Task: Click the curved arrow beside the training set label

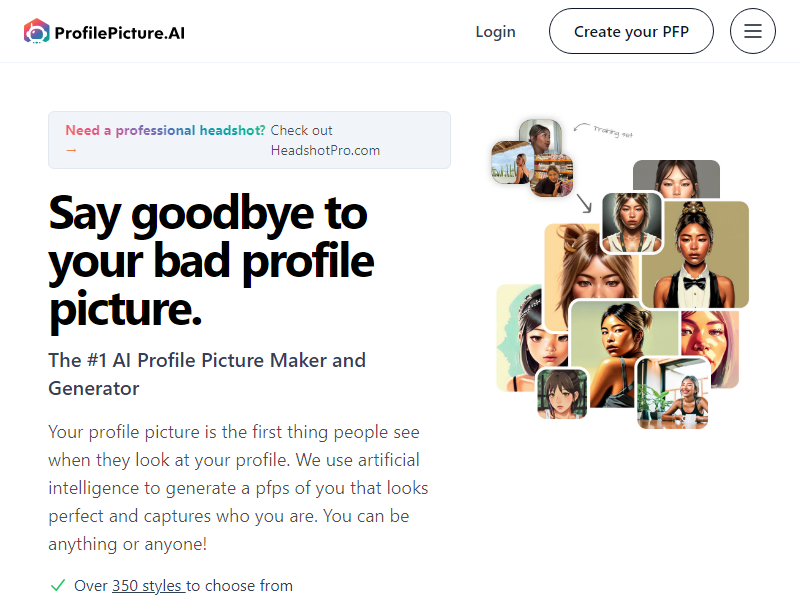Action: coord(581,127)
